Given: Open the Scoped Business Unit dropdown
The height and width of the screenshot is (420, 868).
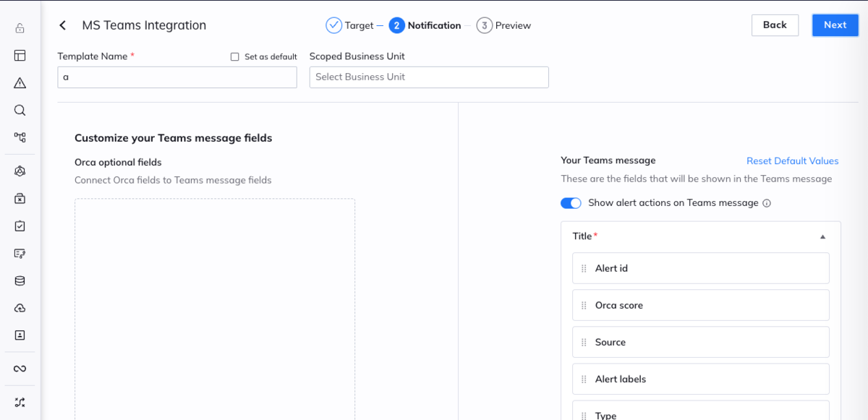Looking at the screenshot, I should (429, 77).
